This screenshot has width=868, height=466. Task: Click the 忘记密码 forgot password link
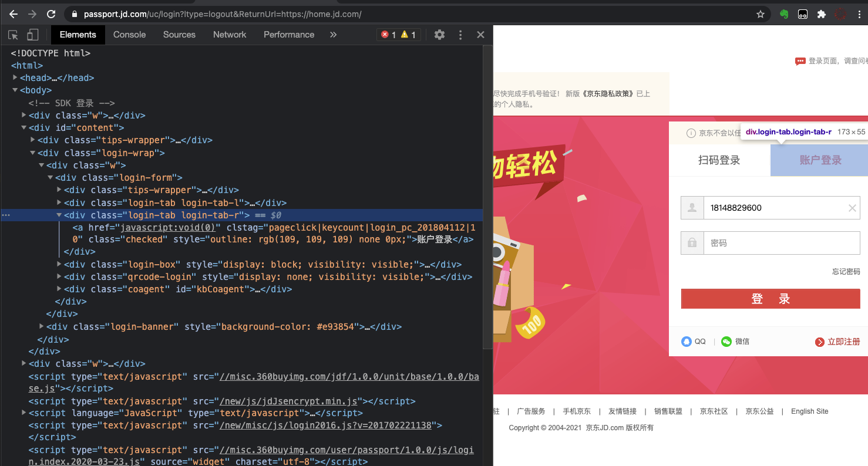(x=846, y=272)
